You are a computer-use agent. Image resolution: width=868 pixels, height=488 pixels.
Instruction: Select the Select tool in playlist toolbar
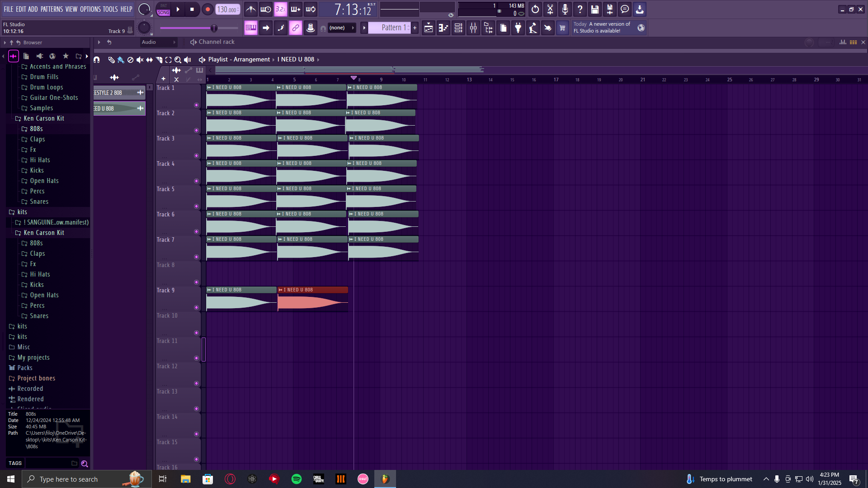(168, 60)
